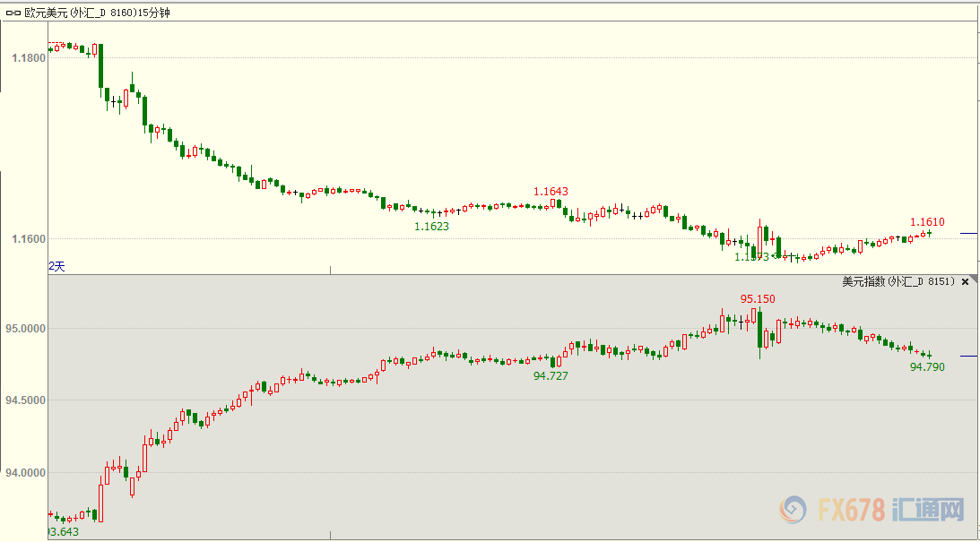Click the 1.1610 latest price label
Image resolution: width=980 pixels, height=542 pixels.
point(927,222)
